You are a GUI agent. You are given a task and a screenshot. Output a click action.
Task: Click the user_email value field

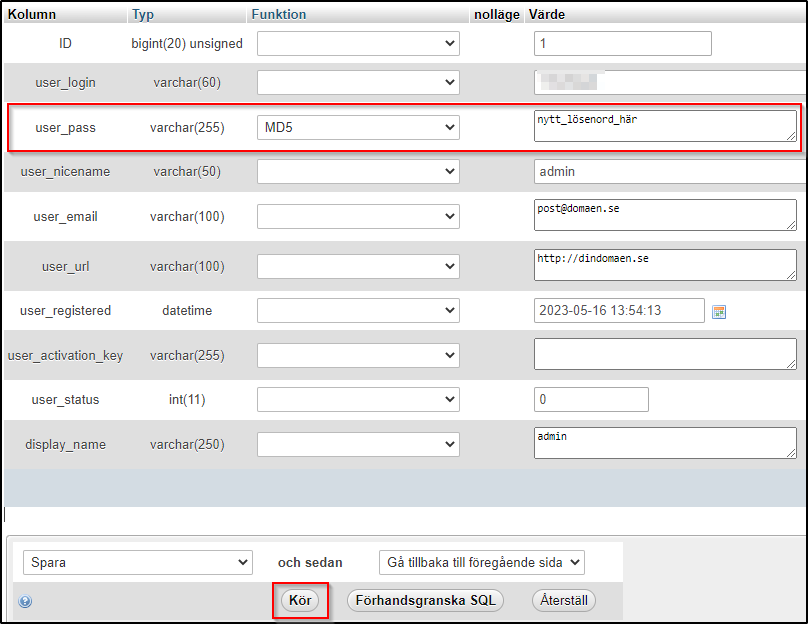[x=665, y=215]
